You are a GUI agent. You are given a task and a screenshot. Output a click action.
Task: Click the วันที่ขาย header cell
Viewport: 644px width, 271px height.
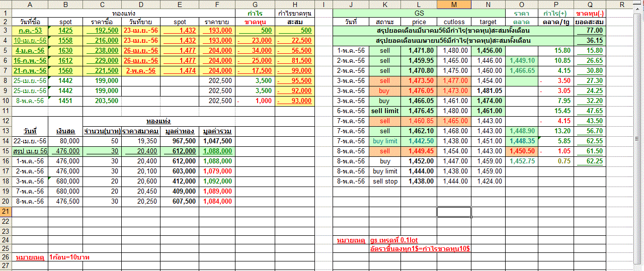(141, 22)
